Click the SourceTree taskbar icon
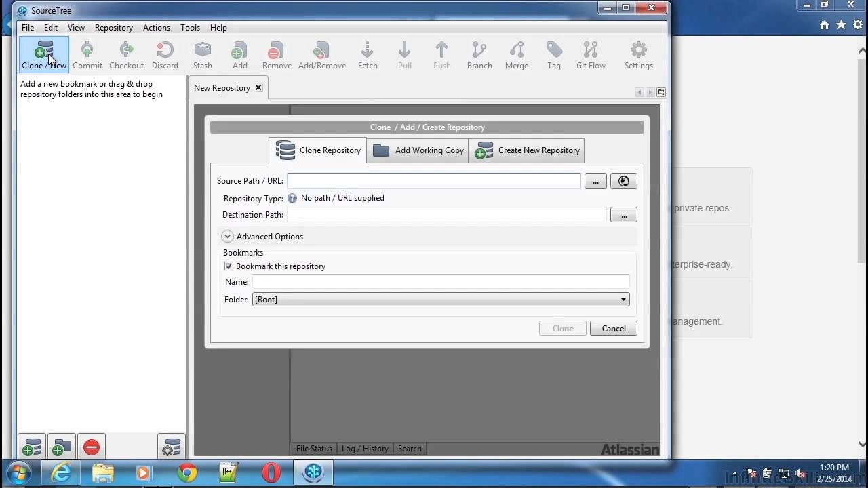This screenshot has width=868, height=488. coord(313,472)
